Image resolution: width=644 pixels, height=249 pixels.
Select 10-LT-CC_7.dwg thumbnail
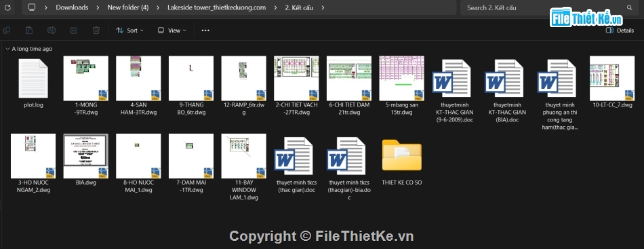(612, 79)
